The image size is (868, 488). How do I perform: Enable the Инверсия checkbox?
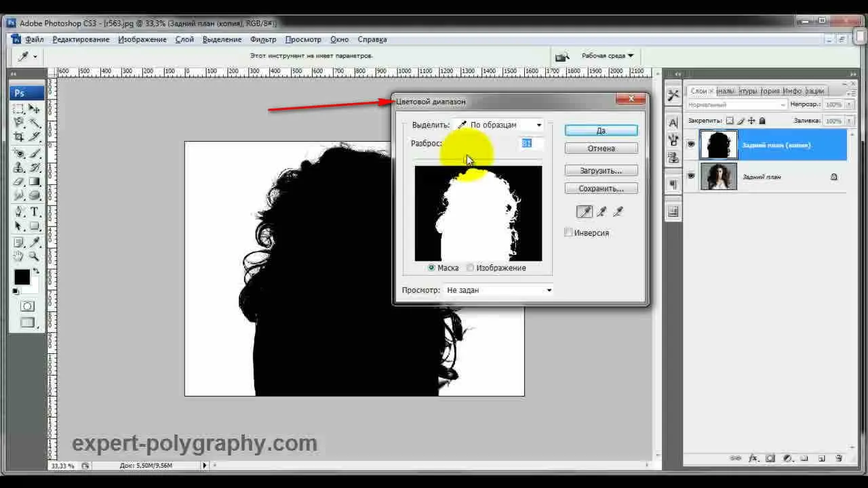click(569, 232)
